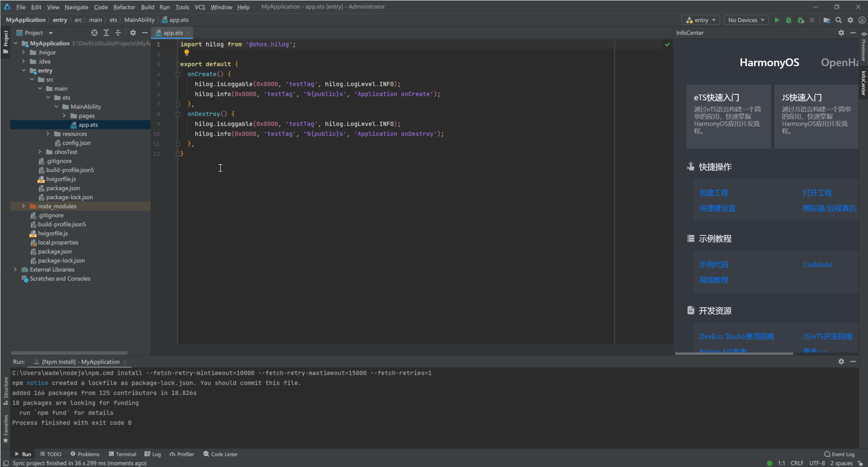868x467 pixels.
Task: Expand the pages folder
Action: tap(64, 116)
